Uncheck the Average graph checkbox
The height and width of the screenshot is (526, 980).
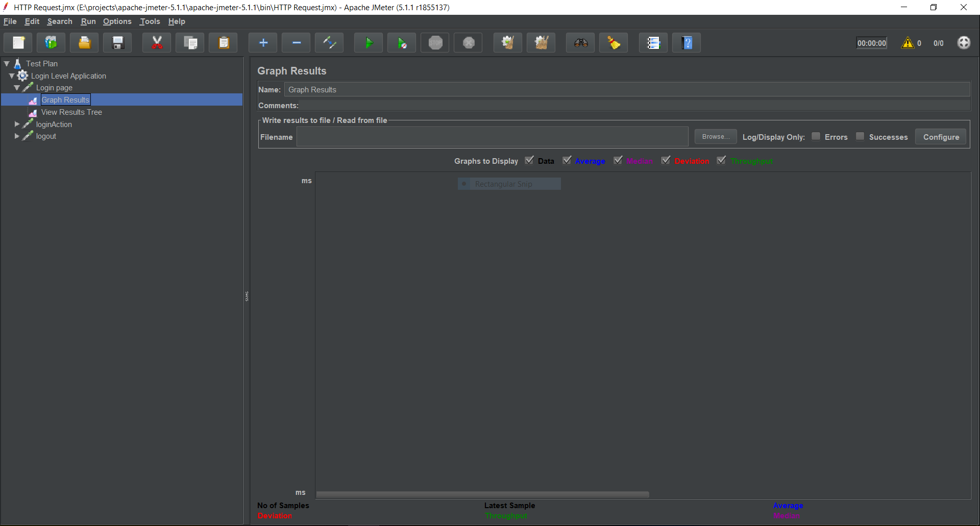(x=567, y=161)
